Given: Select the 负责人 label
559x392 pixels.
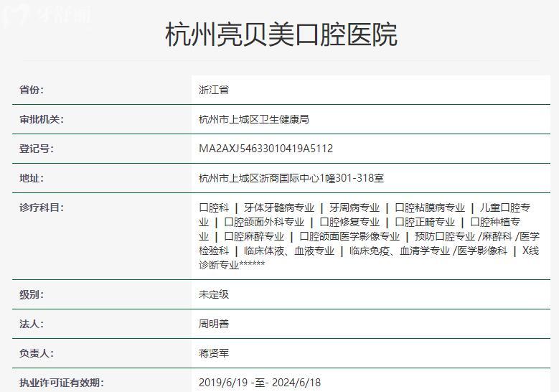Looking at the screenshot, I should (37, 353).
